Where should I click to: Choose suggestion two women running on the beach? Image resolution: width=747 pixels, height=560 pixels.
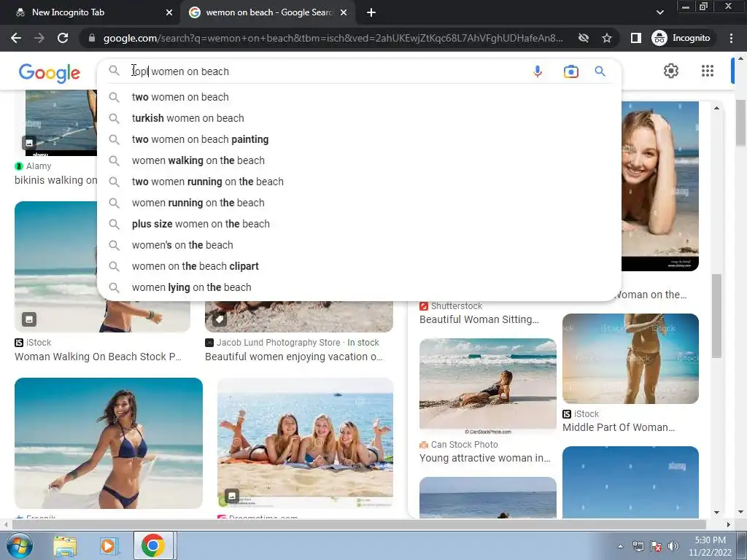point(359,182)
